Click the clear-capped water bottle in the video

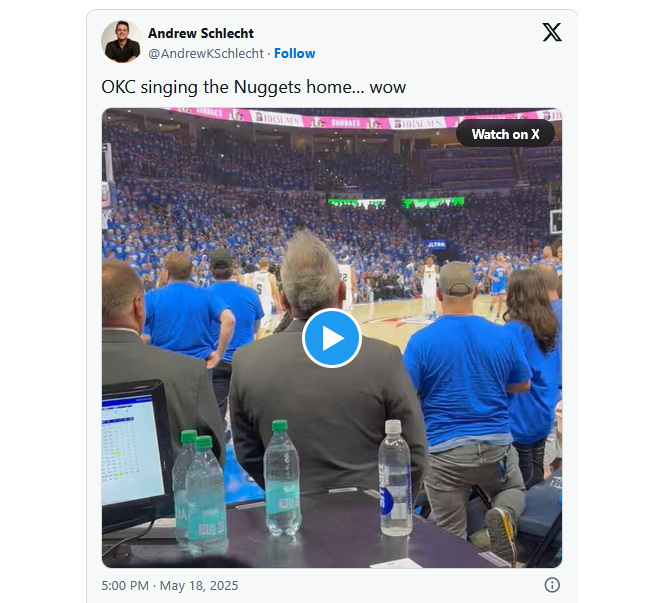tap(394, 478)
